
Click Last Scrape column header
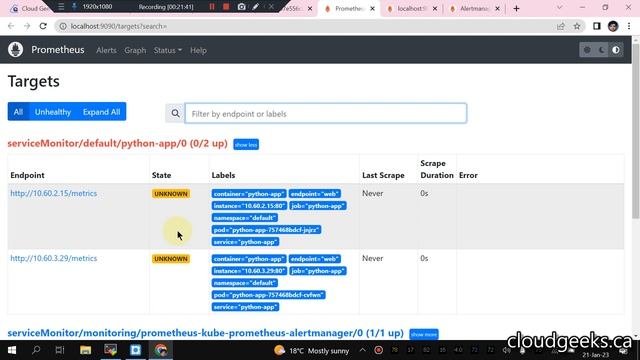point(383,175)
